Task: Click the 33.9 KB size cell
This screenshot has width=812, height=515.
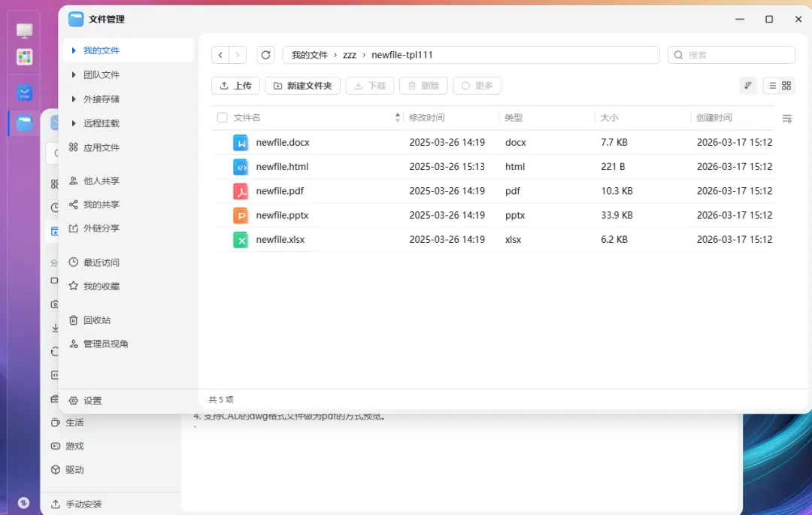Action: pyautogui.click(x=617, y=215)
